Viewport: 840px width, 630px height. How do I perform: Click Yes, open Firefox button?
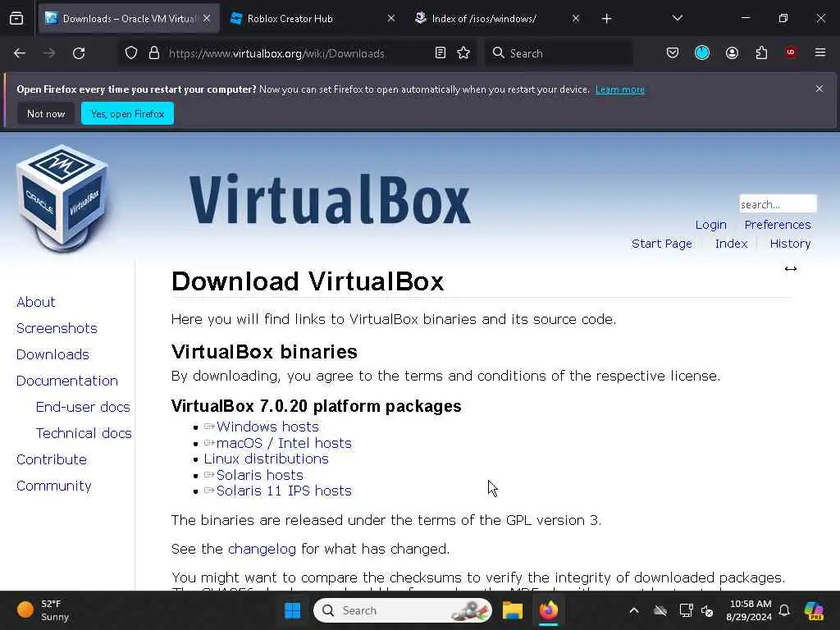pos(127,113)
